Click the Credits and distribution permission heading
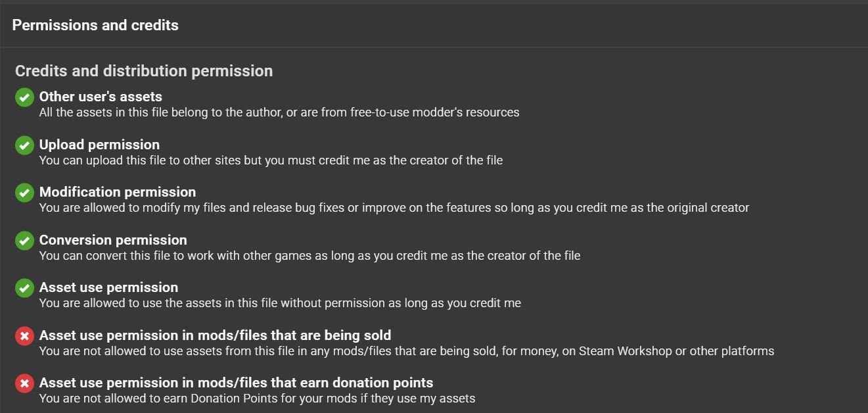This screenshot has width=868, height=413. point(144,71)
